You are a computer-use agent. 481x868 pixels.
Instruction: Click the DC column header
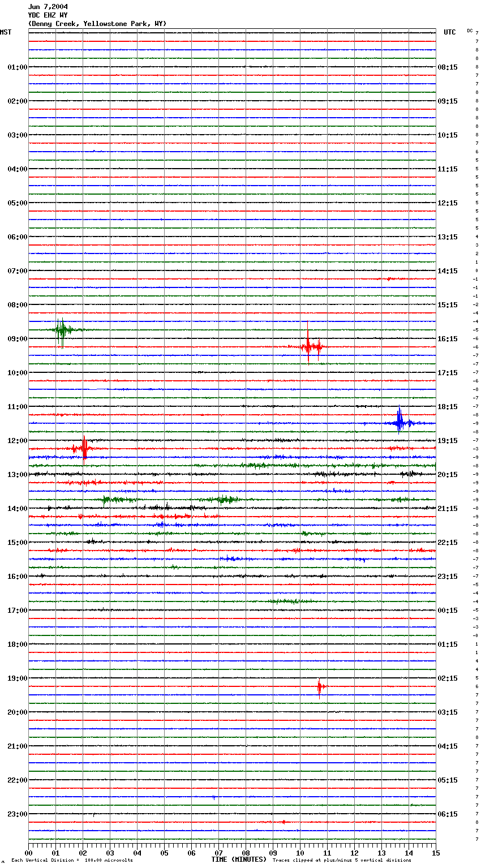(470, 31)
